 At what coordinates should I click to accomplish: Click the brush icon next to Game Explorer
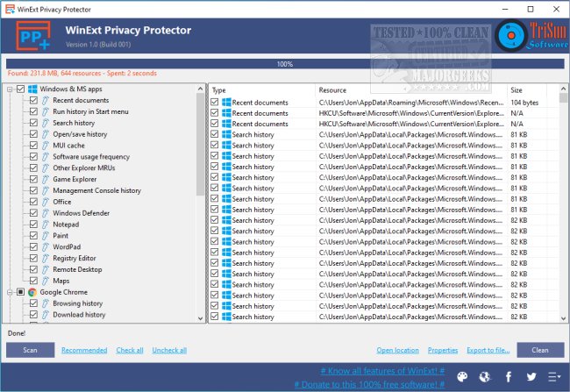(45, 179)
